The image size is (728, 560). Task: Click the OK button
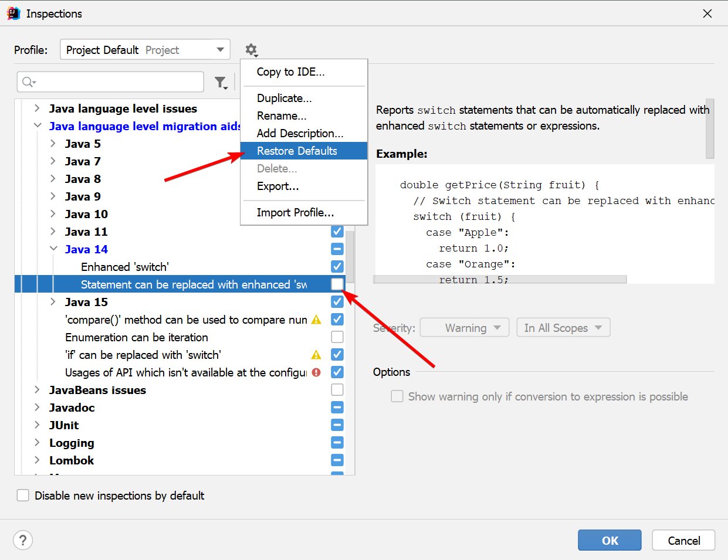pos(610,540)
